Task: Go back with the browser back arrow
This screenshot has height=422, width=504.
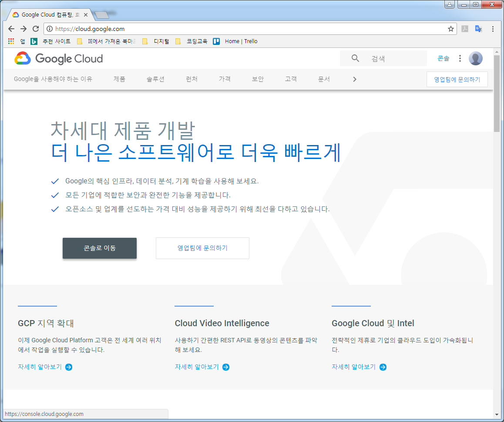Action: point(11,29)
